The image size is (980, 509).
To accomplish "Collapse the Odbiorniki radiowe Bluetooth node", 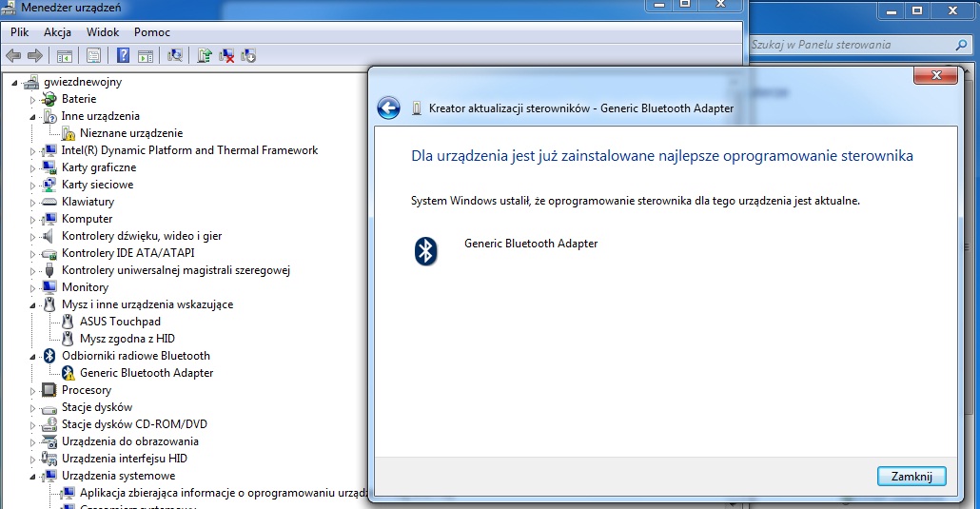I will 32,357.
